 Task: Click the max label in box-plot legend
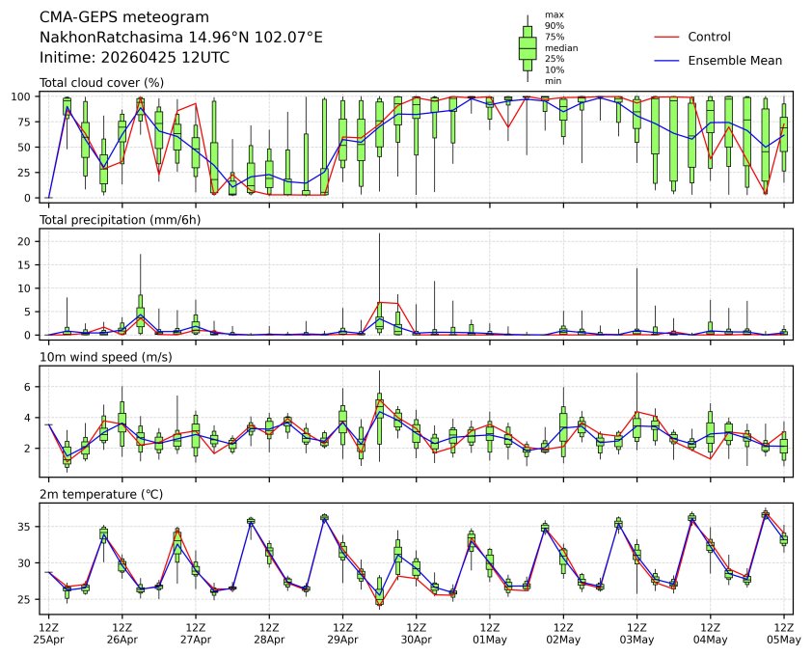coord(554,14)
